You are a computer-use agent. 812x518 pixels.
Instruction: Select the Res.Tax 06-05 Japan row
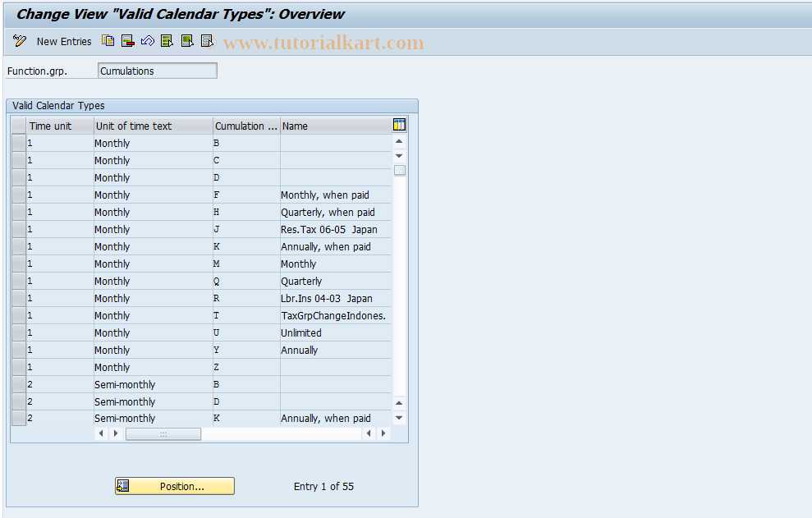coord(19,229)
